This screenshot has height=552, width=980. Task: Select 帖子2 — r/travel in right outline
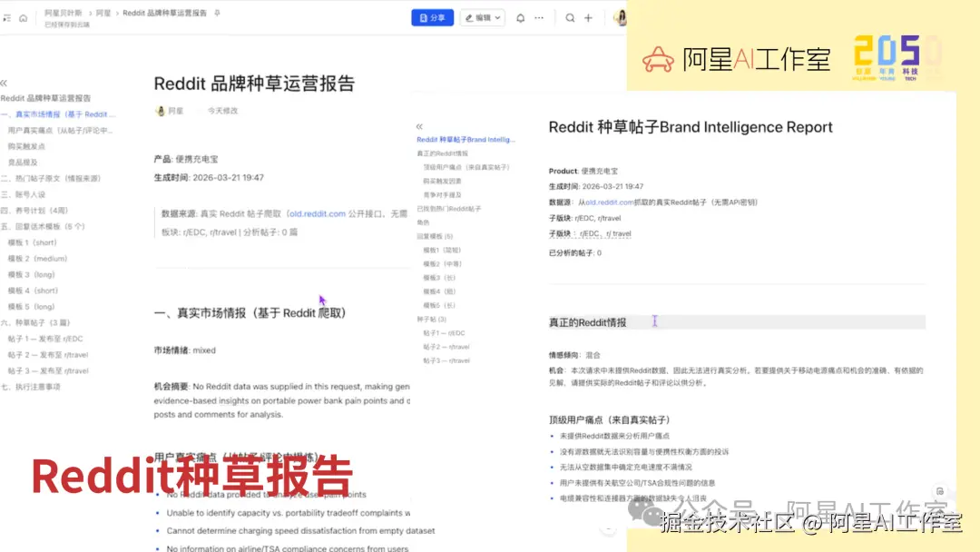pyautogui.click(x=446, y=347)
